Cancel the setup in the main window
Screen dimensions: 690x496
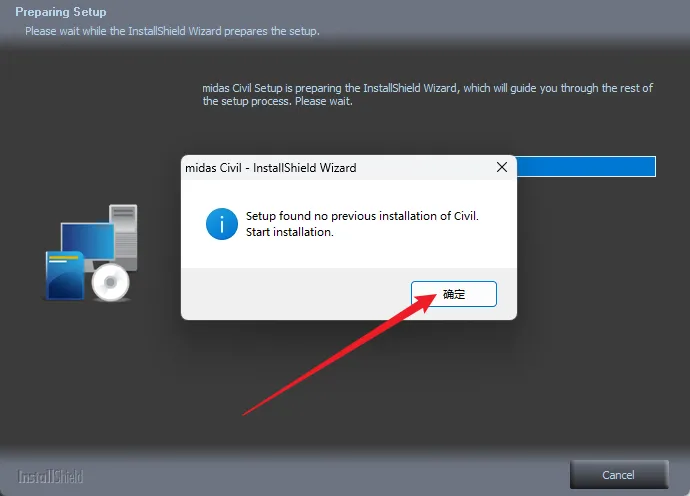[619, 475]
